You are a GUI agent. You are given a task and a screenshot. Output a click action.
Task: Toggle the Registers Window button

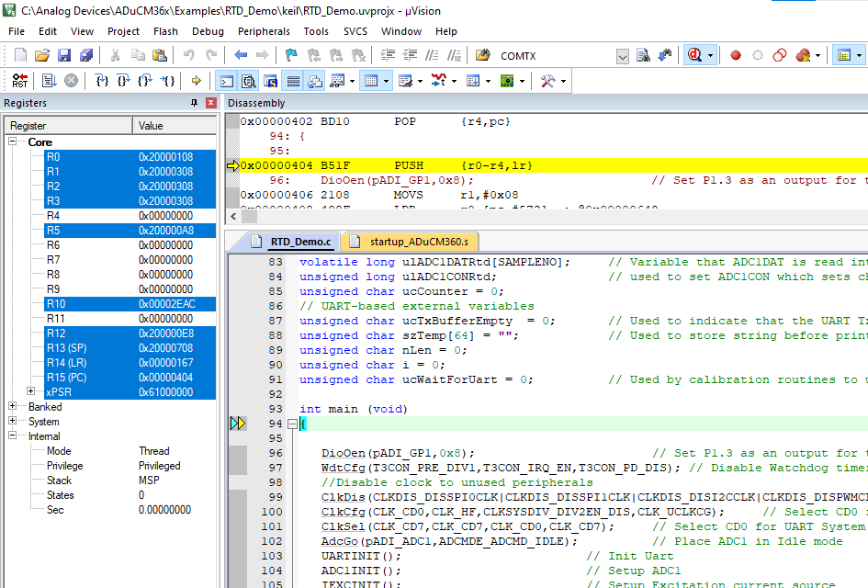(x=293, y=82)
